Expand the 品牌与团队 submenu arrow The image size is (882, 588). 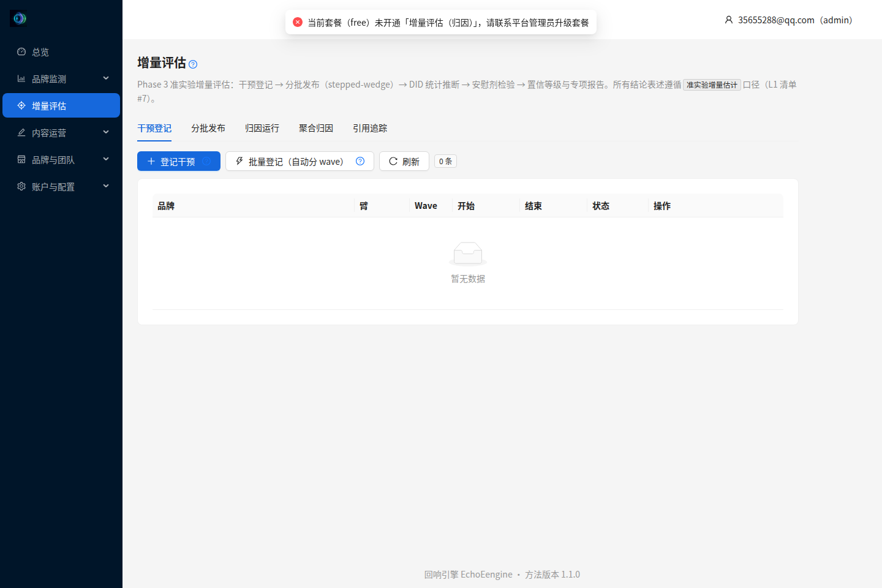[106, 159]
